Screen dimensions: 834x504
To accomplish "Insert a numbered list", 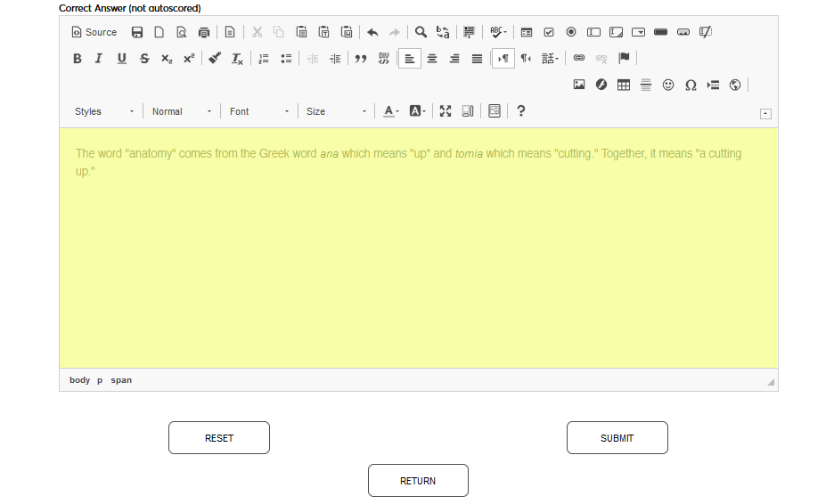I will point(264,59).
